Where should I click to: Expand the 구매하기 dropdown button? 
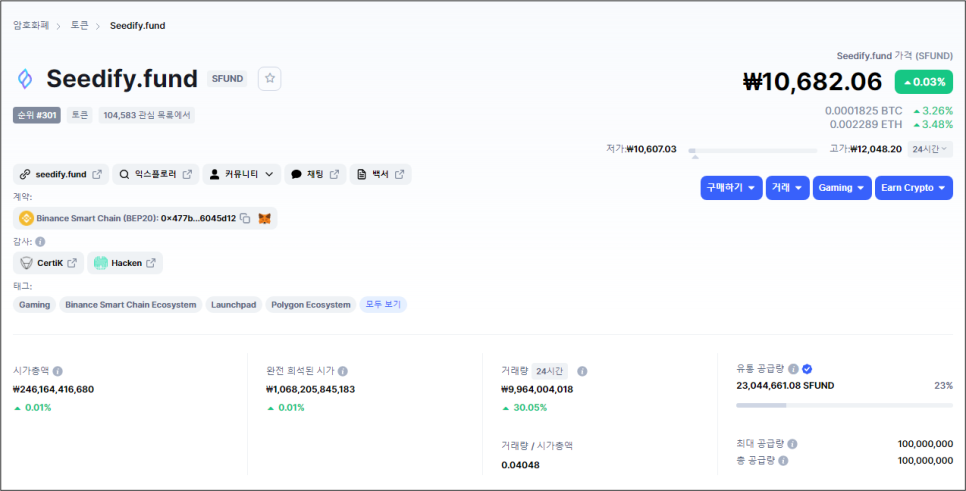coord(731,188)
